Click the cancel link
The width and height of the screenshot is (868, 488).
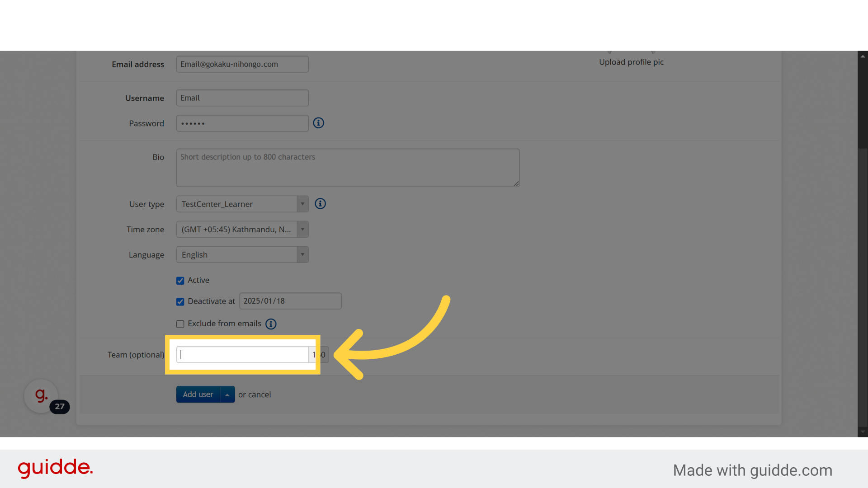(259, 395)
